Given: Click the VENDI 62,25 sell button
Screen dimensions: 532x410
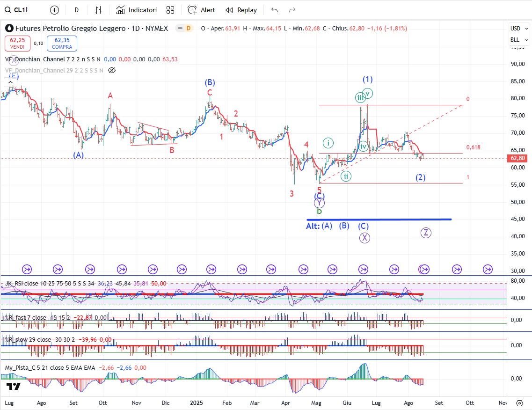Looking at the screenshot, I should [17, 44].
